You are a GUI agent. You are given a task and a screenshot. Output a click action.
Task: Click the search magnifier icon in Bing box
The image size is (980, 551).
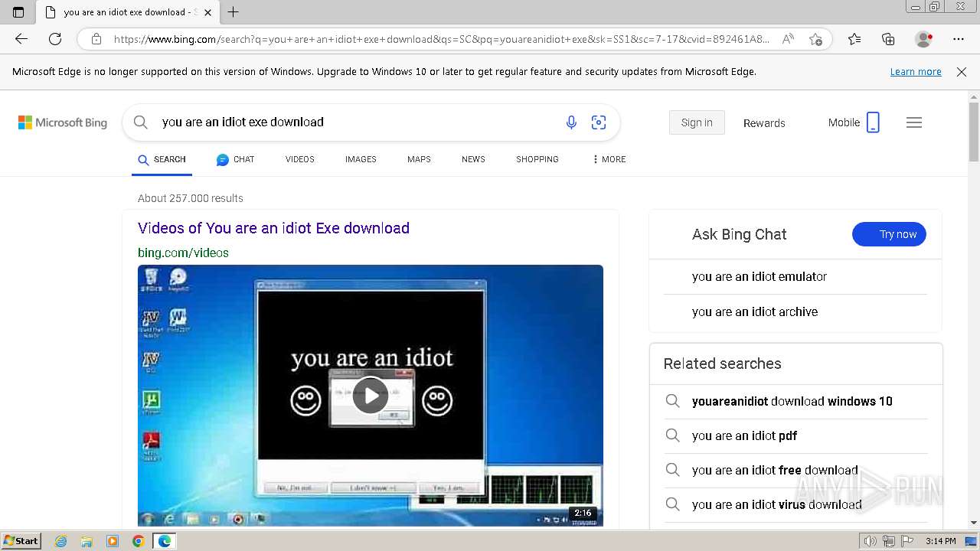click(140, 122)
